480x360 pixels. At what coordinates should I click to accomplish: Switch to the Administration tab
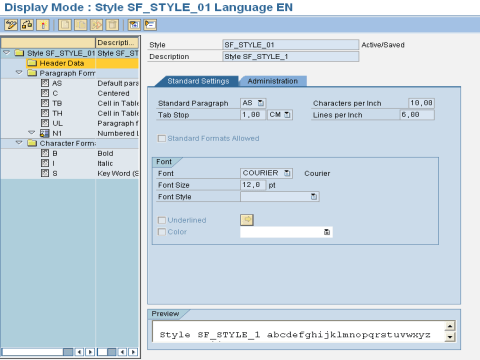click(x=273, y=81)
